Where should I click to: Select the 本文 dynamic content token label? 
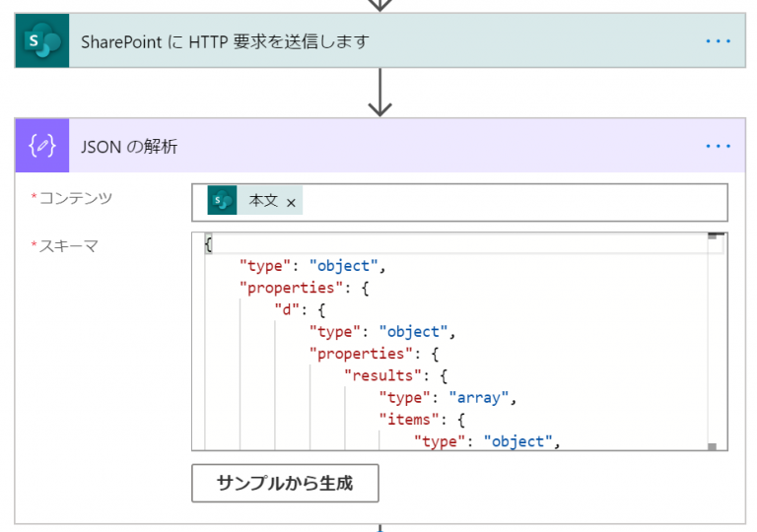click(x=263, y=201)
